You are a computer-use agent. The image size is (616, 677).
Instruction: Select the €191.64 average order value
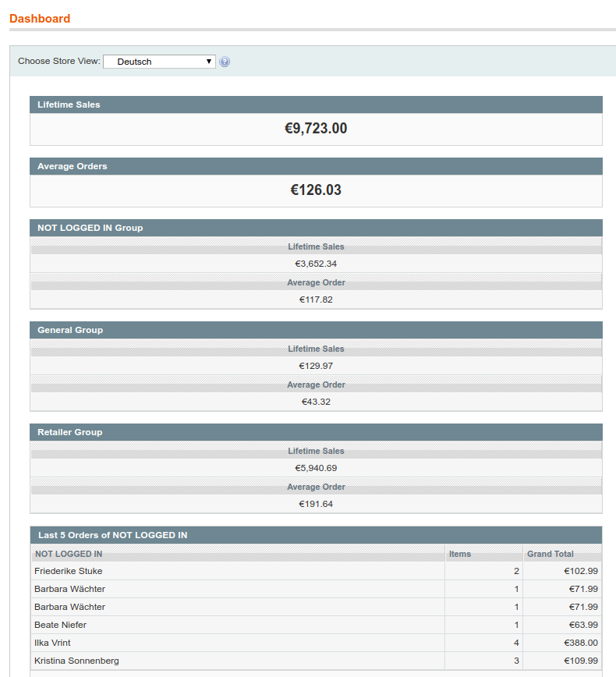point(316,504)
